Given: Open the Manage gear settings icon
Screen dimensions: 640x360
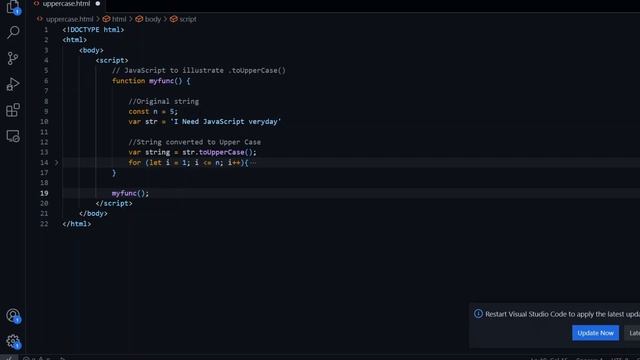Looking at the screenshot, I should pos(13,342).
